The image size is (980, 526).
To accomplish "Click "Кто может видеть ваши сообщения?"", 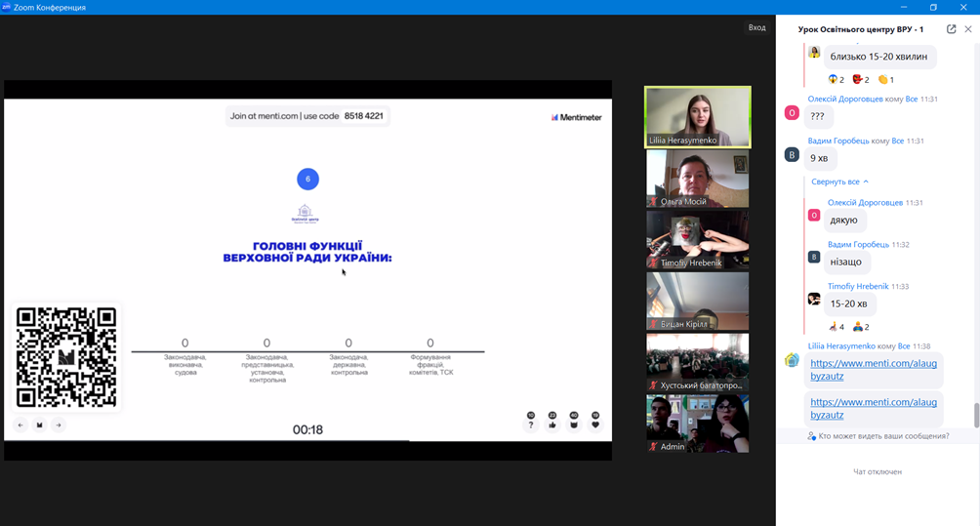I will (x=882, y=436).
